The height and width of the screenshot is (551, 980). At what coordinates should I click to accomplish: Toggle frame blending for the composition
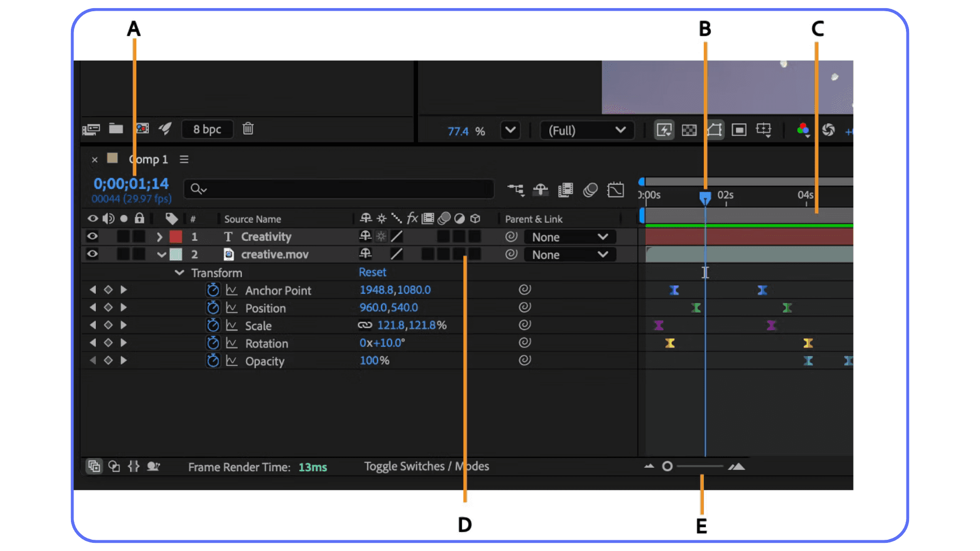(565, 190)
